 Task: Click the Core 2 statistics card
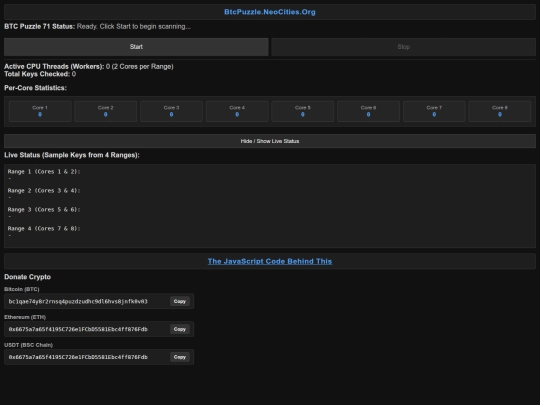coord(105,111)
